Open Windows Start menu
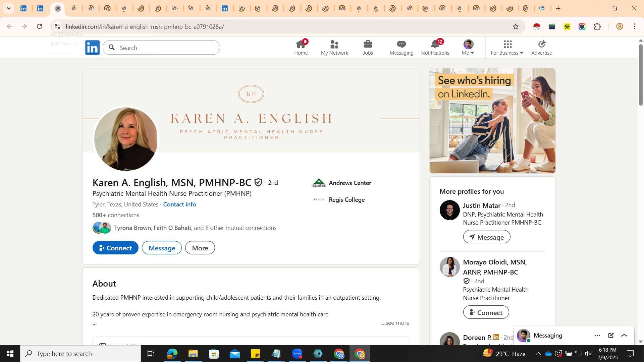644x362 pixels. (10, 354)
